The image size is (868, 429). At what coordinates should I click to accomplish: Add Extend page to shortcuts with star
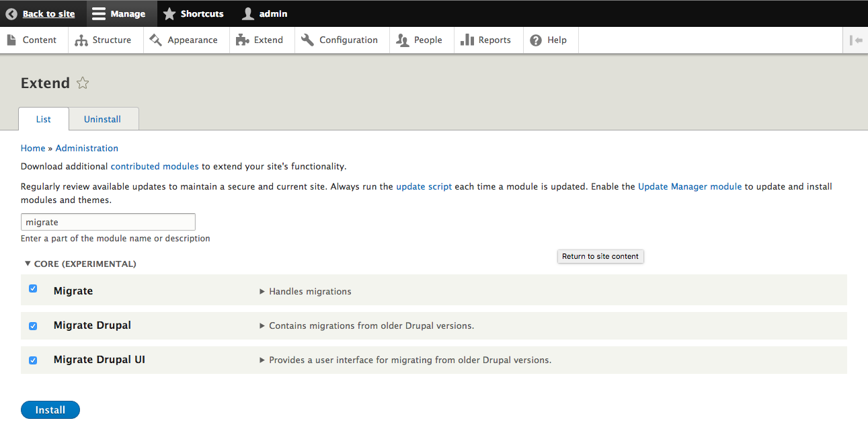tap(83, 83)
